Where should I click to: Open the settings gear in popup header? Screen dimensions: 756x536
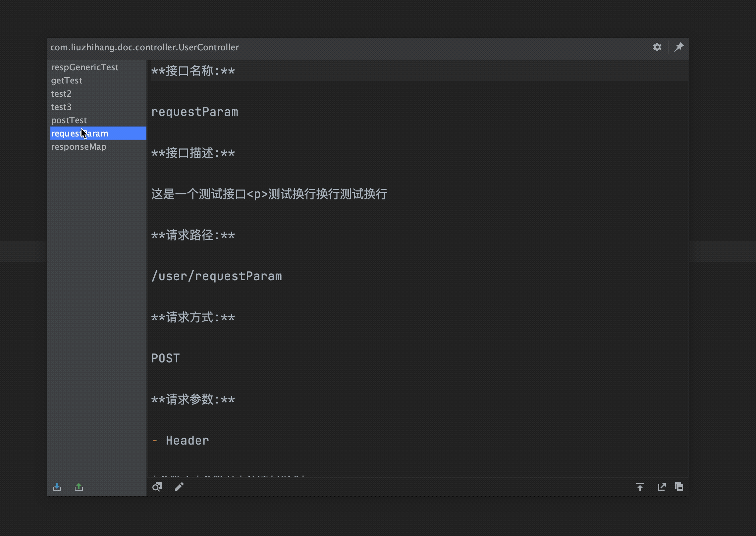coord(657,47)
